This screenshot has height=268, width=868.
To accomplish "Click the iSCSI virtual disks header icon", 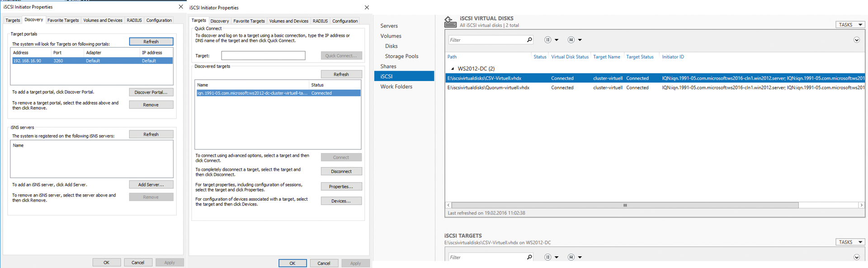I will [450, 22].
